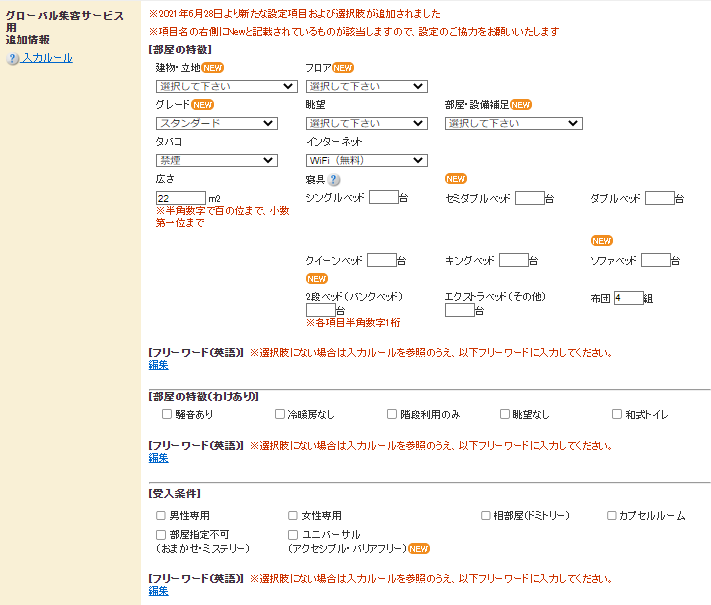Click the NEW badge next to 部屋・設備補足
The width and height of the screenshot is (711, 605).
521,104
